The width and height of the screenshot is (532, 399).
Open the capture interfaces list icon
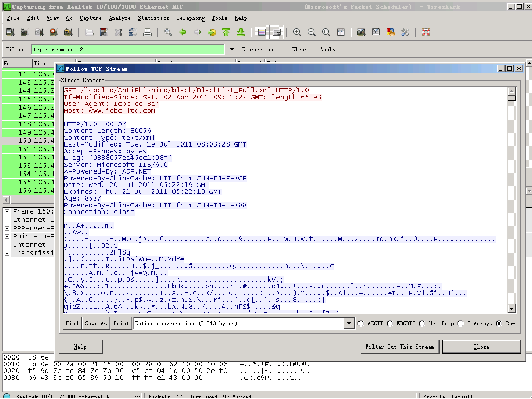click(x=10, y=32)
